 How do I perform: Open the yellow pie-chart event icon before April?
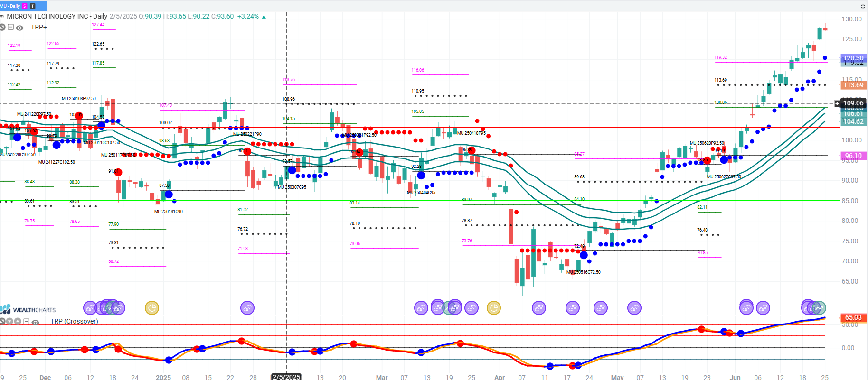tap(494, 308)
